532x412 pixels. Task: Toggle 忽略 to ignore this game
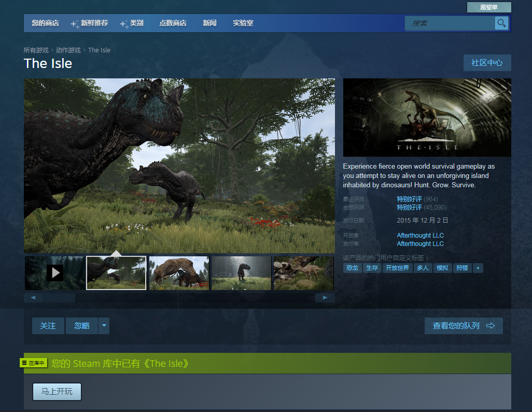click(82, 326)
